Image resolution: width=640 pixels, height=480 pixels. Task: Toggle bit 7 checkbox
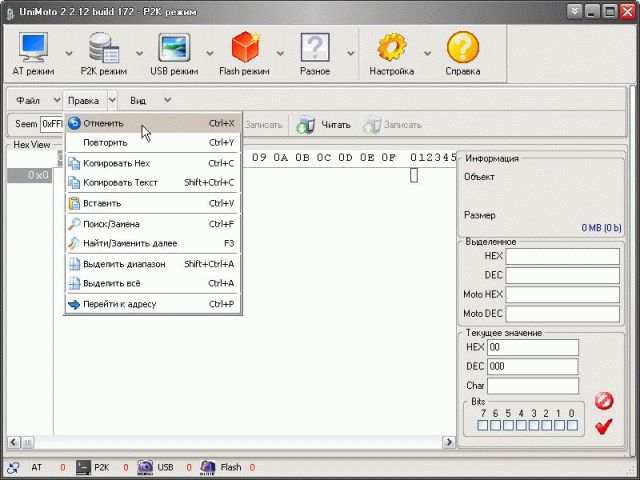(483, 425)
